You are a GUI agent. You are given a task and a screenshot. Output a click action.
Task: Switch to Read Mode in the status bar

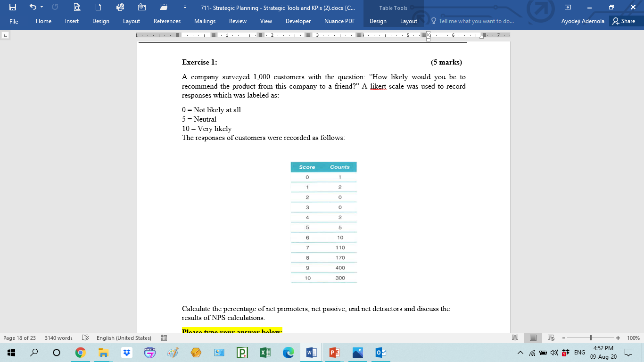pyautogui.click(x=515, y=337)
